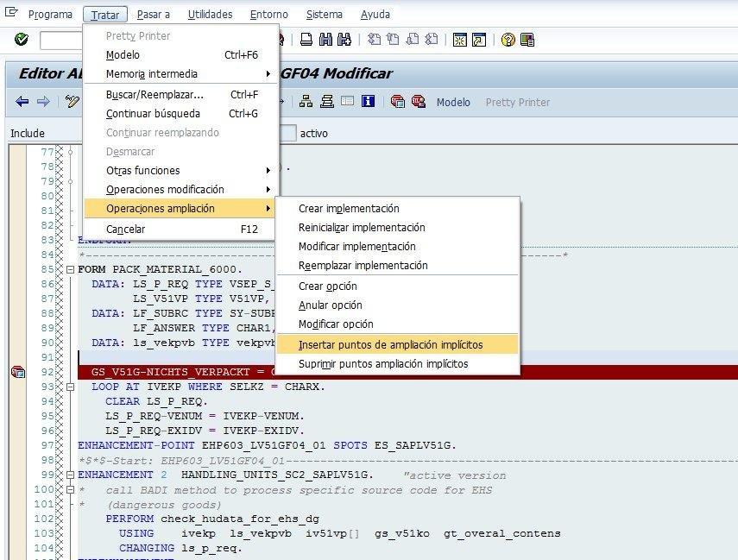The image size is (738, 560).
Task: Click the Pretty Printer button
Action: [517, 102]
